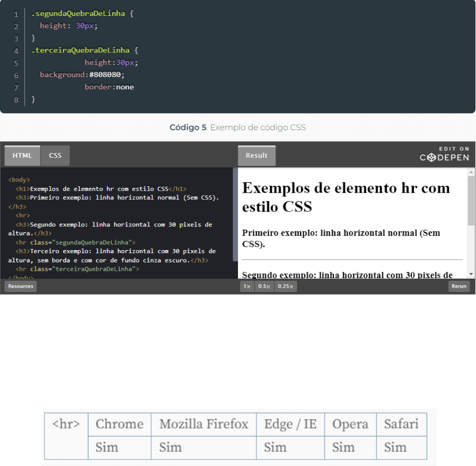Screen dimensions: 476x466
Task: Click the scroll up arrow in Result pane
Action: (471, 172)
